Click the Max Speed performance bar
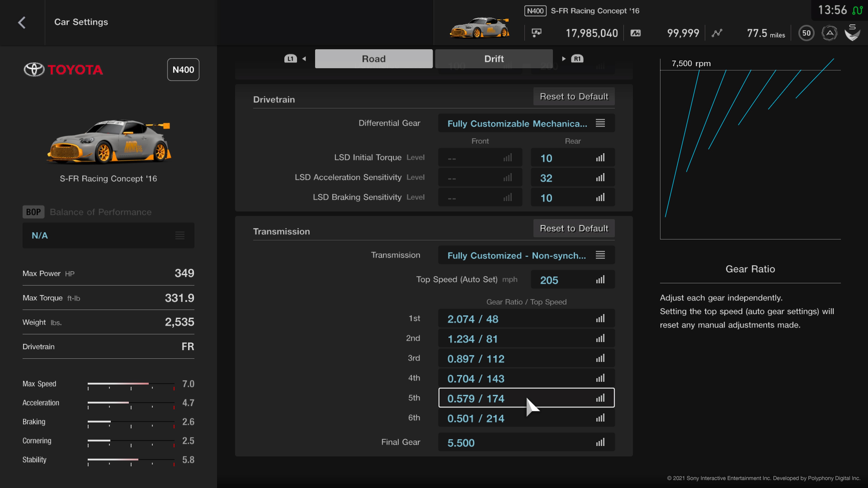 [131, 384]
